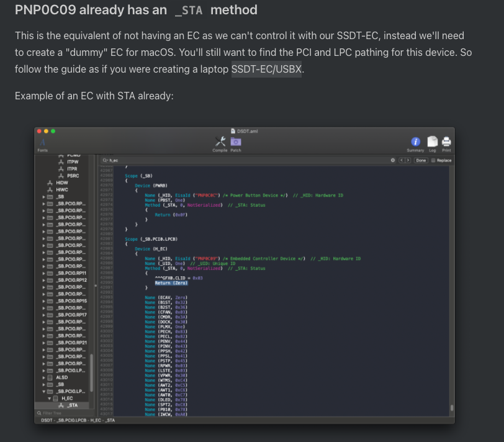This screenshot has width=504, height=442.
Task: Click the code editor scrollbar thumb
Action: click(452, 408)
